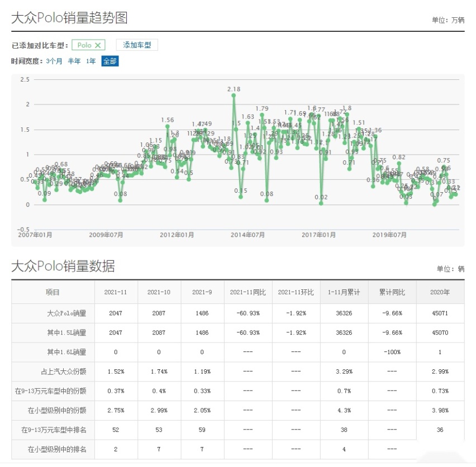Select the 1年 time range
Viewport: 476px width, 467px height.
click(x=91, y=61)
